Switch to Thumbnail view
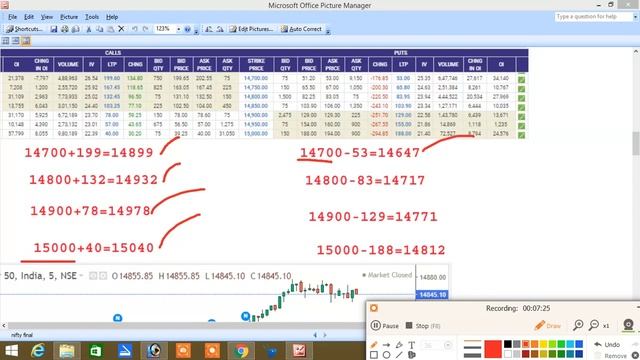The height and width of the screenshot is (360, 640). tap(6, 41)
